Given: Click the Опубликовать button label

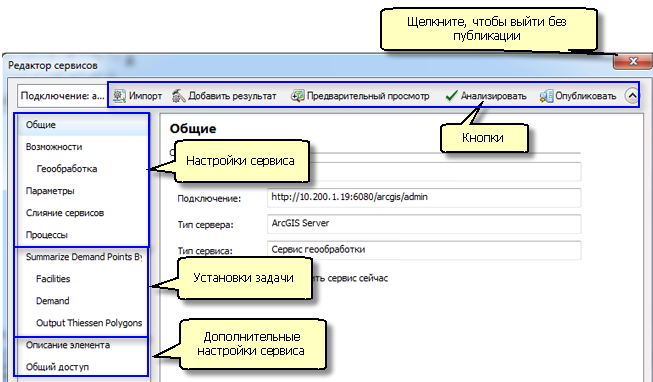Looking at the screenshot, I should tap(586, 96).
